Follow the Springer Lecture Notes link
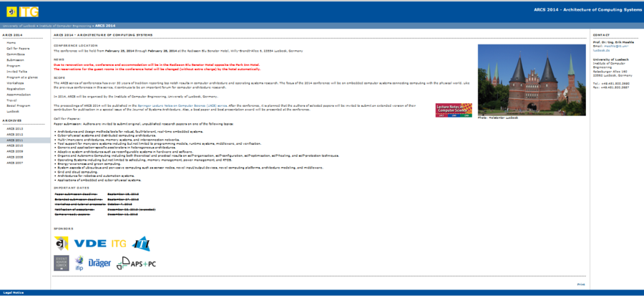644x296 pixels. click(x=182, y=105)
